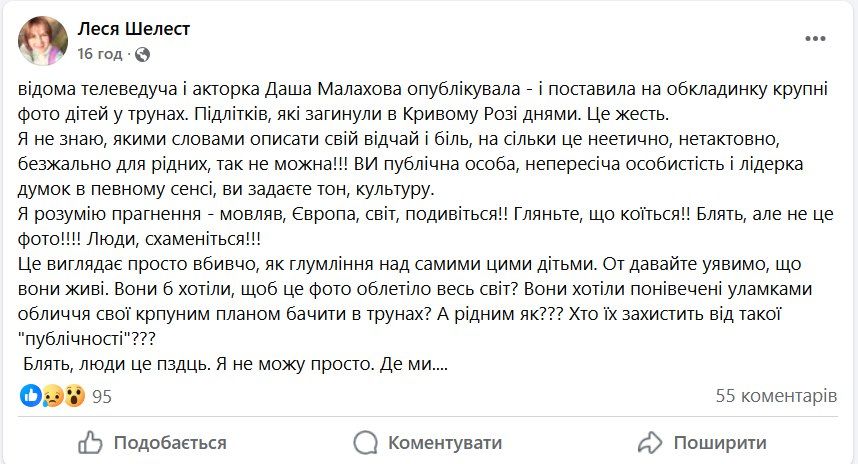Like the post via Подобається label
Screen dimensions: 858x464
[x=170, y=442]
